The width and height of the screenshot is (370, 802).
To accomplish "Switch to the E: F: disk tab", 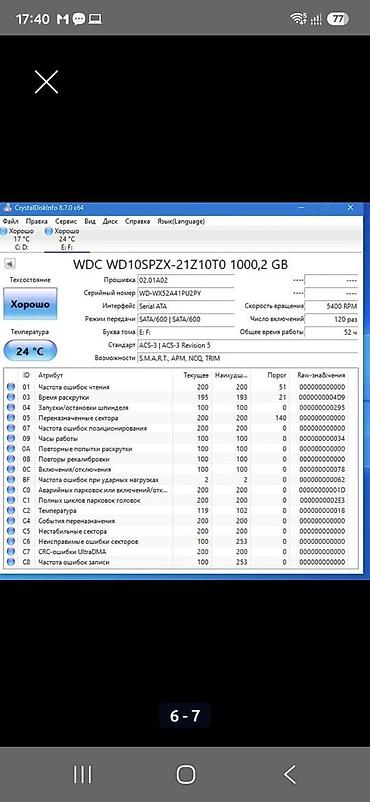I will tap(67, 239).
